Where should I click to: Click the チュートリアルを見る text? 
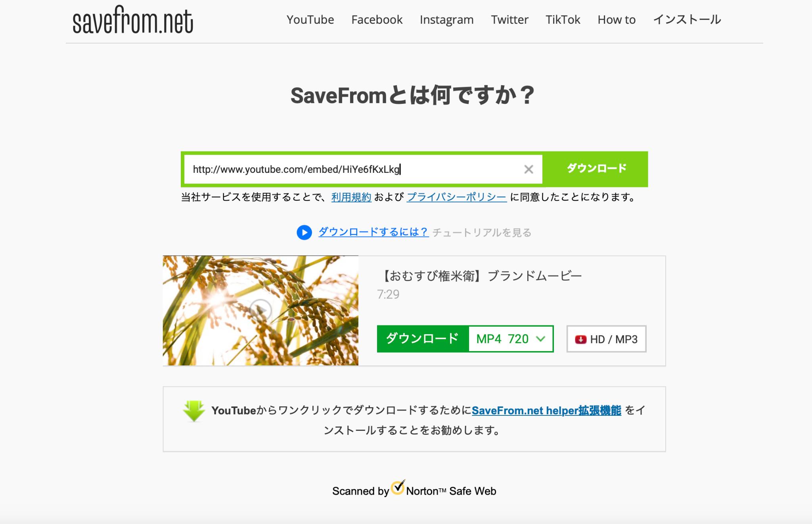point(482,233)
